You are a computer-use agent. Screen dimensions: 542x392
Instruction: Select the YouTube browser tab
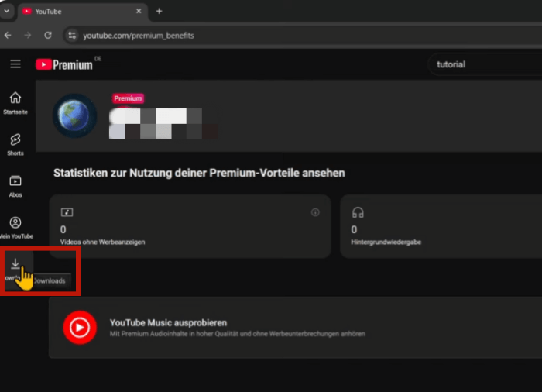(83, 12)
